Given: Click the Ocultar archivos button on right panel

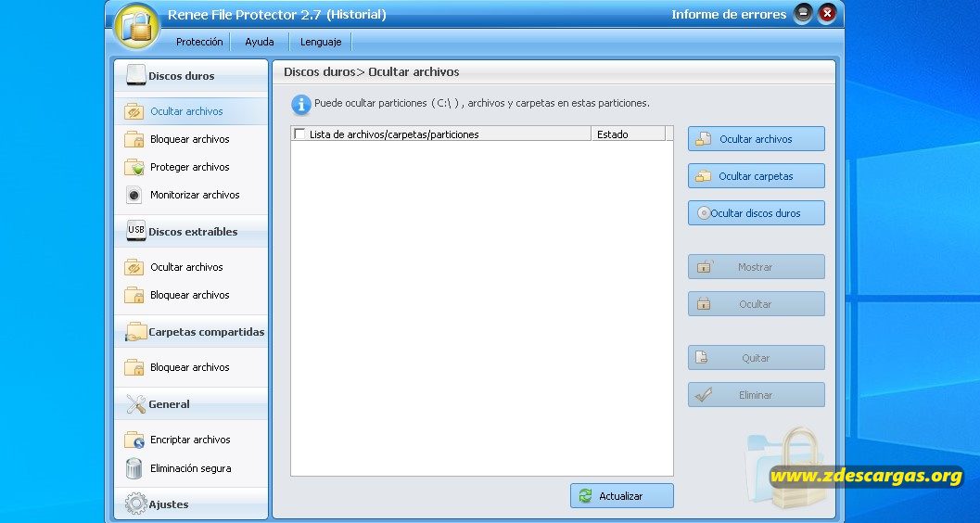Looking at the screenshot, I should [757, 139].
